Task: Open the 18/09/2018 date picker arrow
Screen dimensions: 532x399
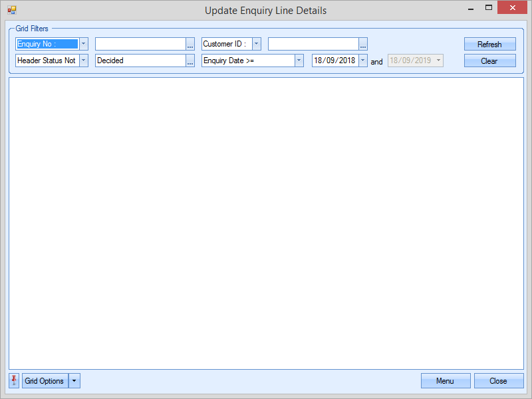Action: (362, 61)
